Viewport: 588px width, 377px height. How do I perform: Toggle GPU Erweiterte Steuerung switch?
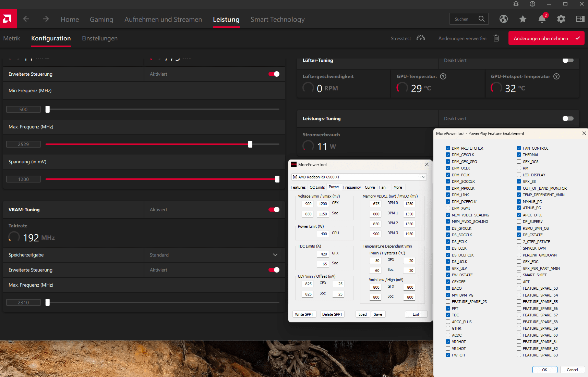[x=274, y=74]
